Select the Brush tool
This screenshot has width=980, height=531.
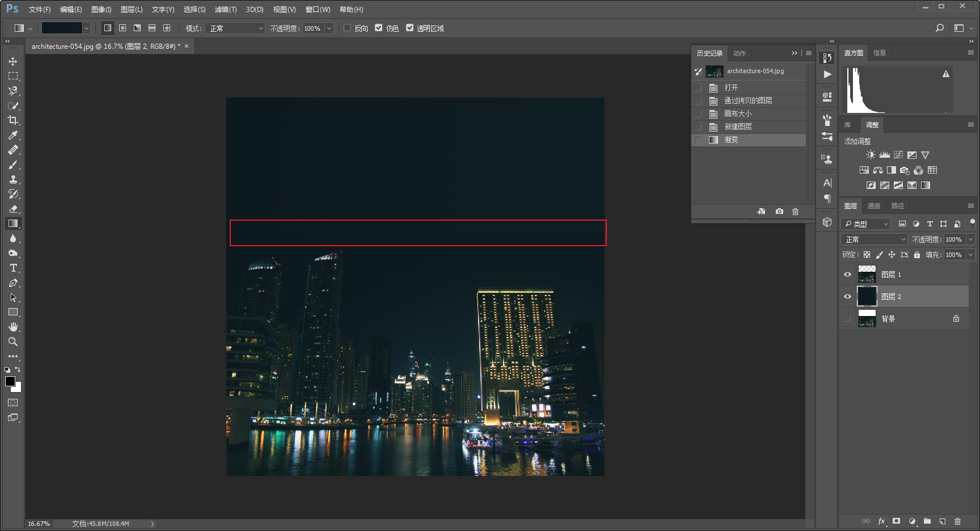[13, 165]
